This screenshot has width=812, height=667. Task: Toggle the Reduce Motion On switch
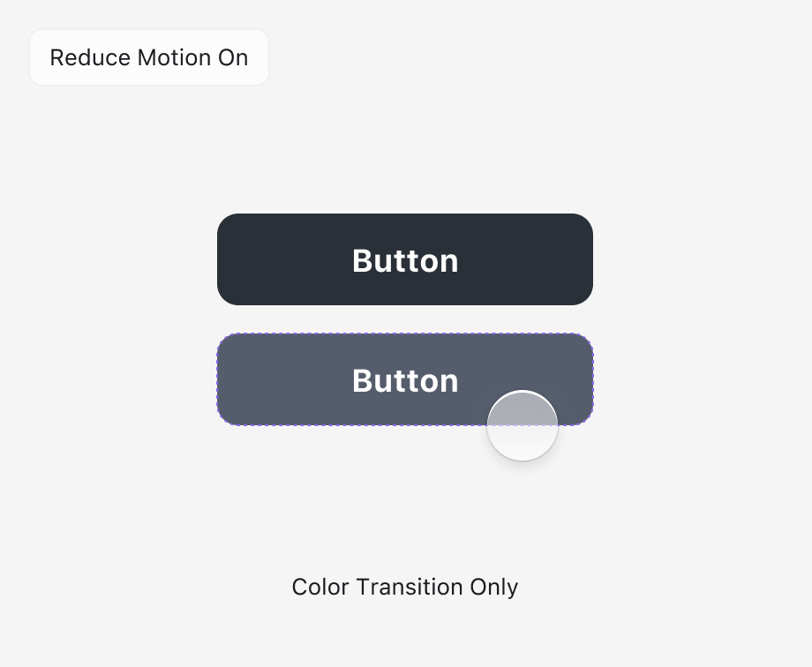pos(149,57)
